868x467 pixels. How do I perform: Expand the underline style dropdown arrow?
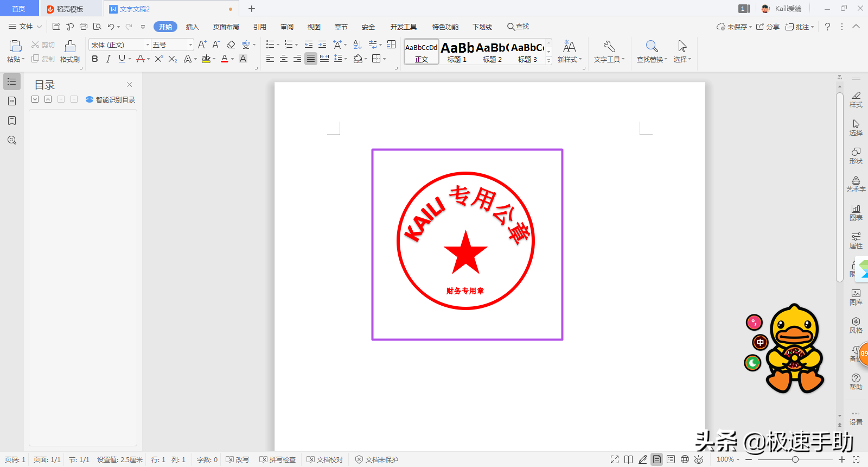(x=130, y=59)
